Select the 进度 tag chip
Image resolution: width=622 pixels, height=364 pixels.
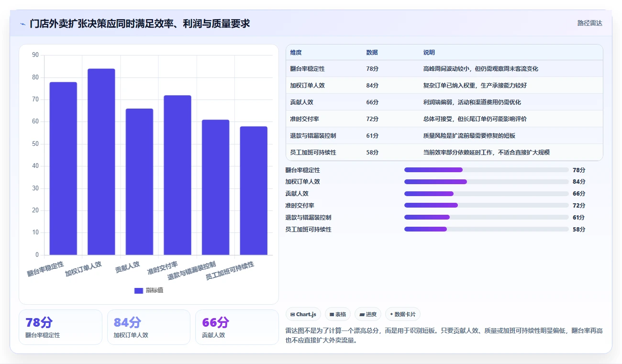tap(368, 314)
